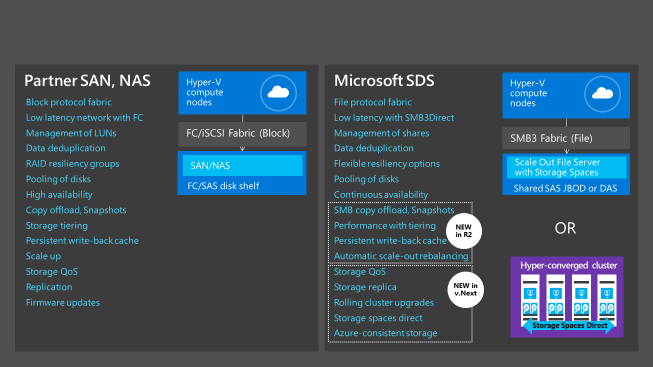653x367 pixels.
Task: Select Performance with tiering
Action: pyautogui.click(x=385, y=225)
